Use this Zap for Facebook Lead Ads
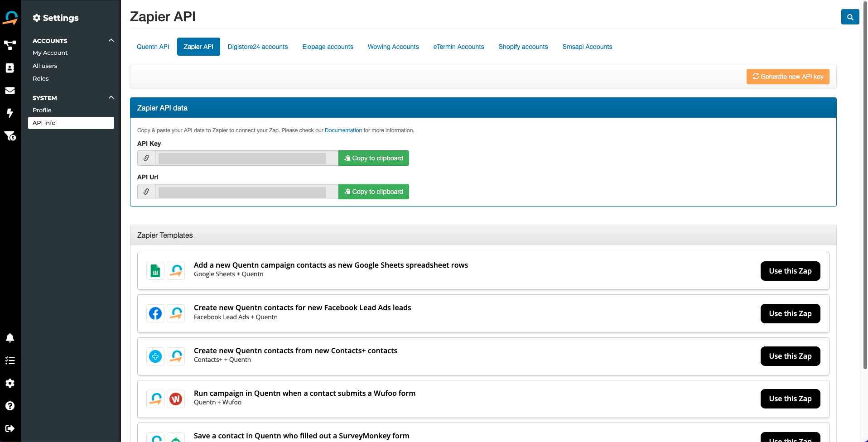The height and width of the screenshot is (442, 868). click(790, 313)
